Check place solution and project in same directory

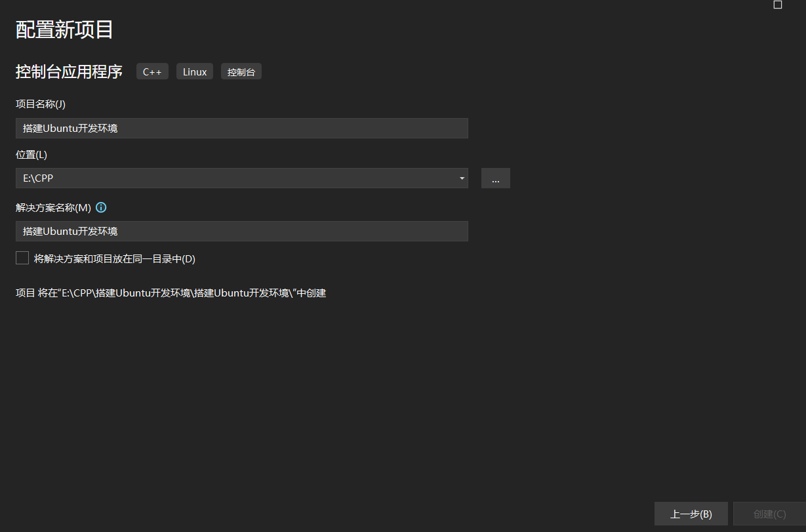click(22, 258)
